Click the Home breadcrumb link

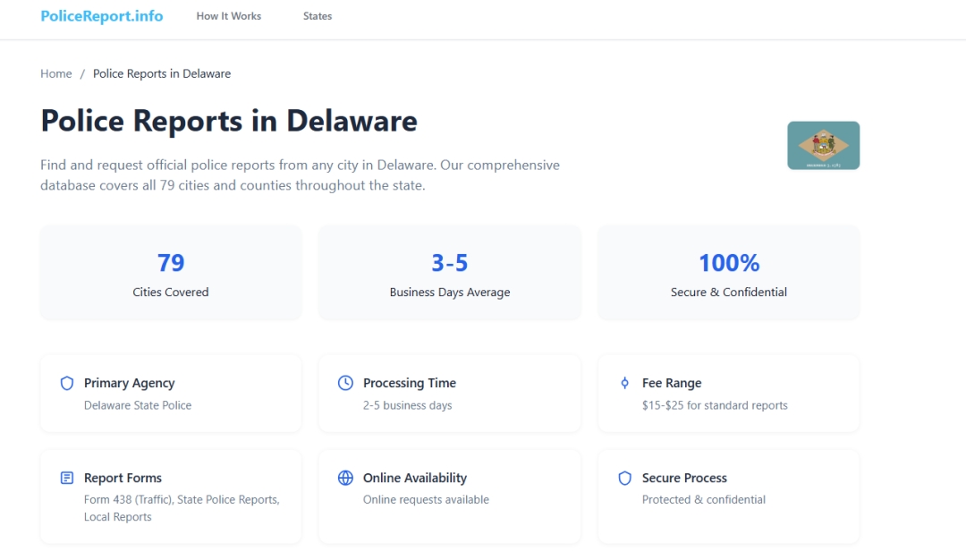click(x=55, y=73)
